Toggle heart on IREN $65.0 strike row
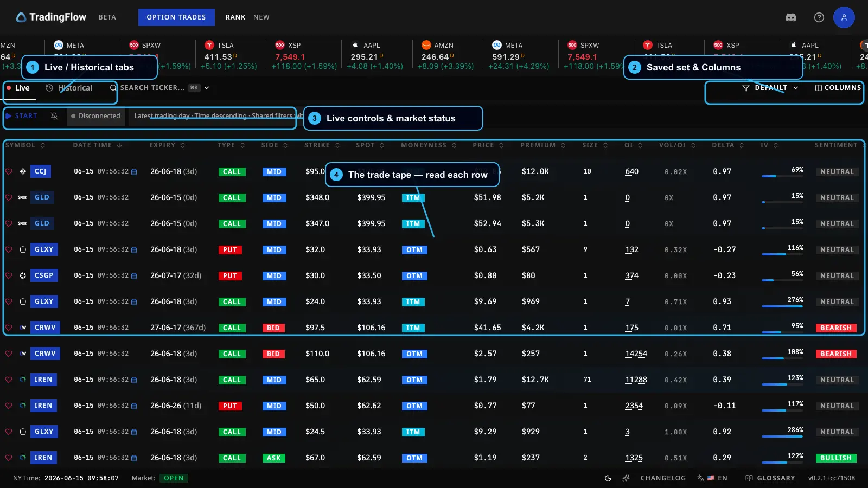 coord(9,380)
